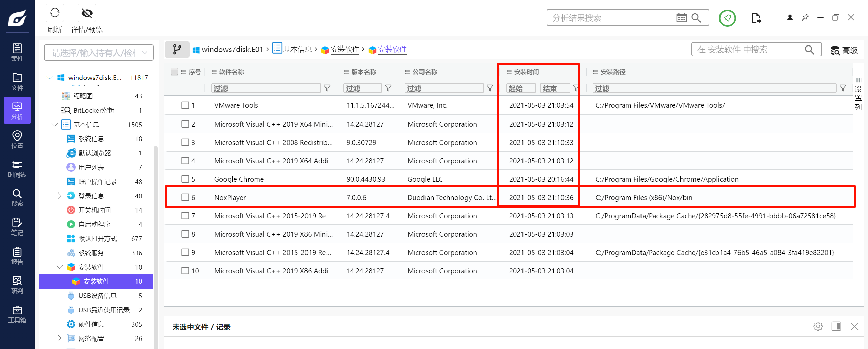This screenshot has width=868, height=349.
Task: Click the current 安装软件 breadcrumb link
Action: 392,50
